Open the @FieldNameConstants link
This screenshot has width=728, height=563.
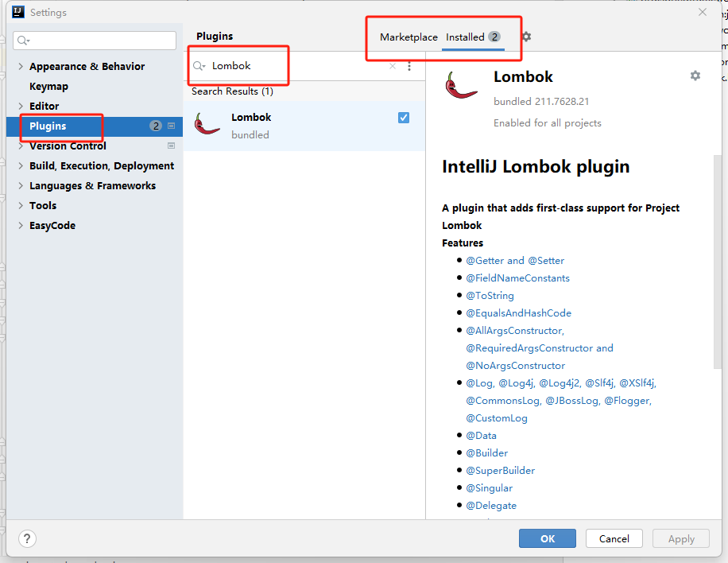click(517, 278)
